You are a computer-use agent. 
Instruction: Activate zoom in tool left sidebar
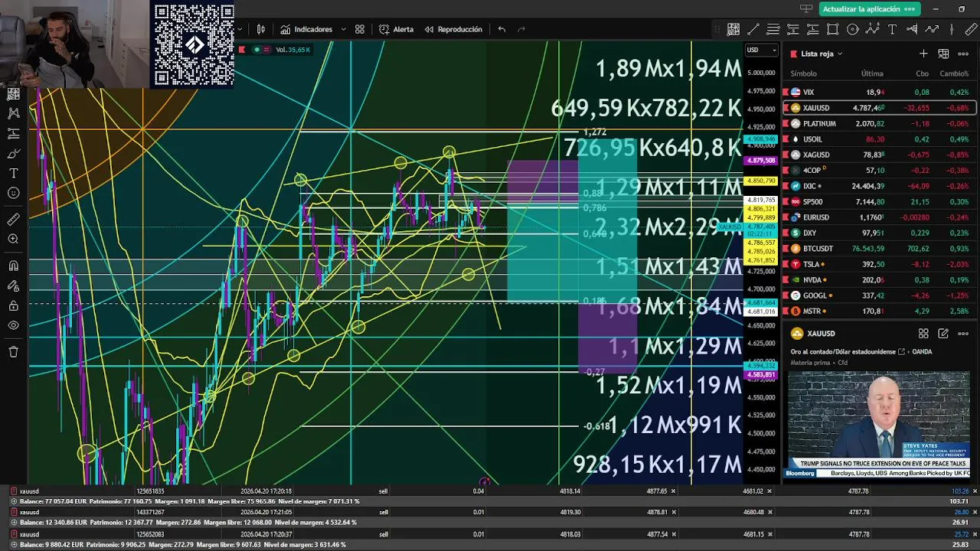pyautogui.click(x=13, y=240)
